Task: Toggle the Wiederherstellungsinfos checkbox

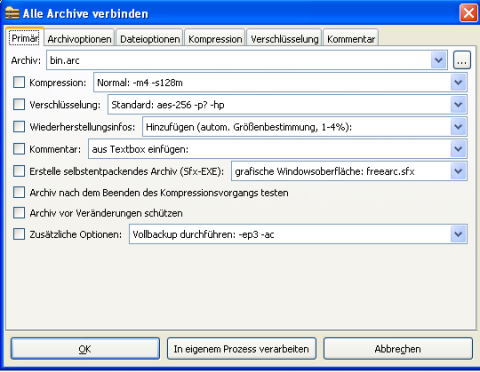Action: tap(19, 127)
